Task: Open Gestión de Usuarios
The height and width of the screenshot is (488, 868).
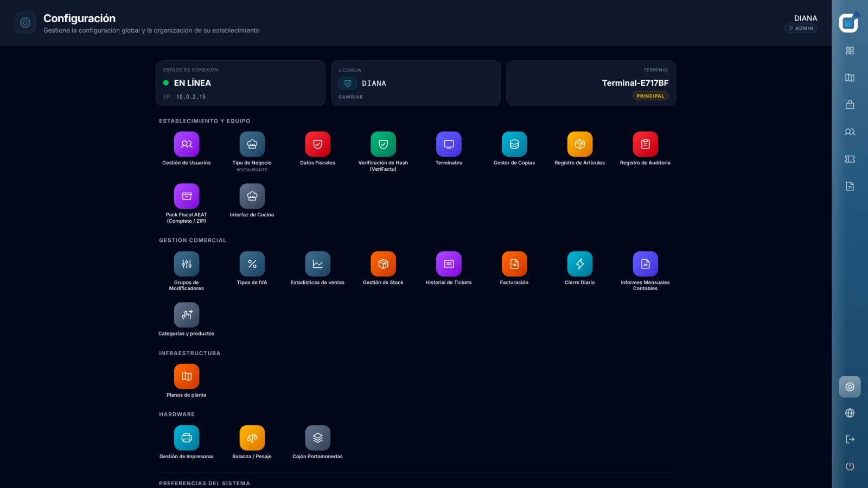Action: (x=187, y=144)
